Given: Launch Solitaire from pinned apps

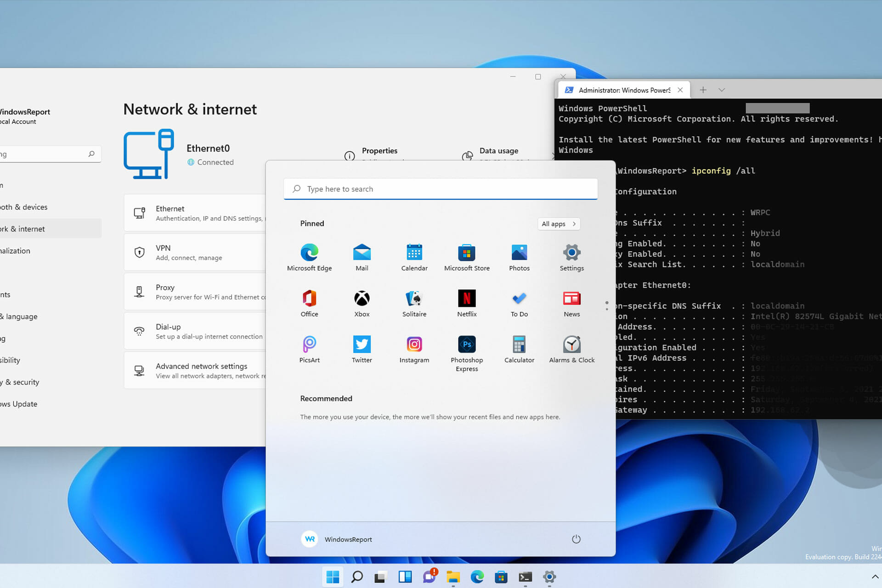Looking at the screenshot, I should click(414, 304).
